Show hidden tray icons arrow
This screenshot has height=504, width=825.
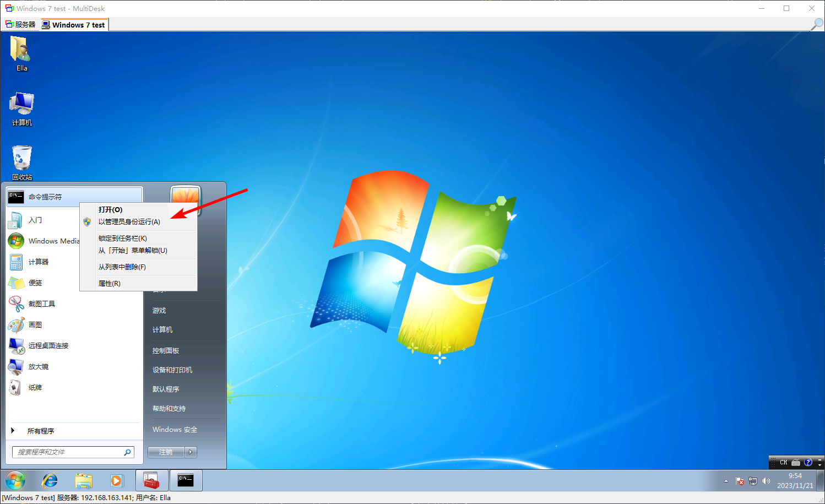(726, 481)
